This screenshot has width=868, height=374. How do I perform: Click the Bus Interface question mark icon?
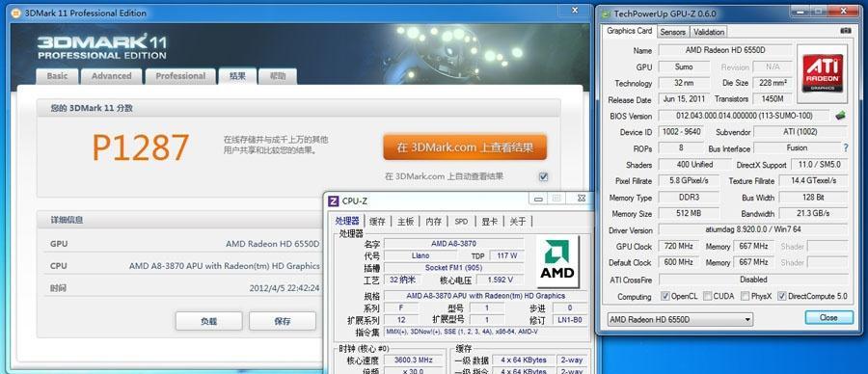coord(845,147)
